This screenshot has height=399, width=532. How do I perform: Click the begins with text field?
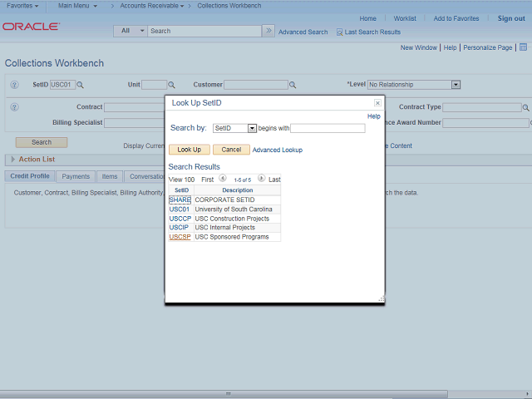pyautogui.click(x=328, y=128)
